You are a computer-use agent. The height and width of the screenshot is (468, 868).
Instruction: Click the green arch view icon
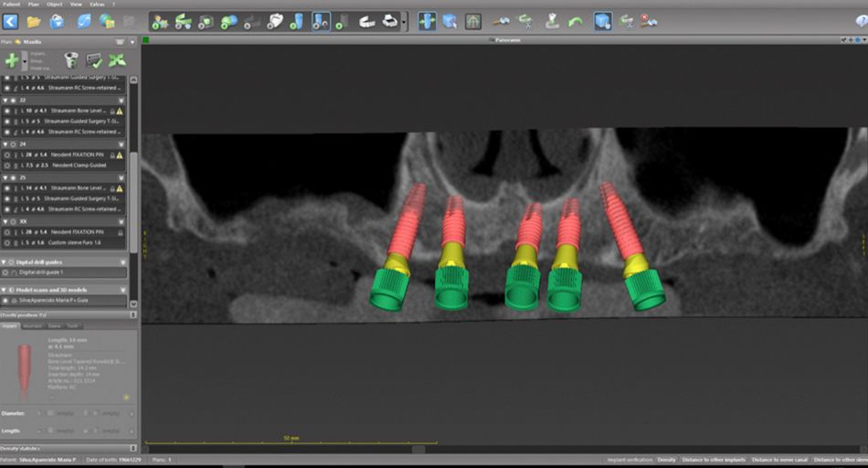472,22
